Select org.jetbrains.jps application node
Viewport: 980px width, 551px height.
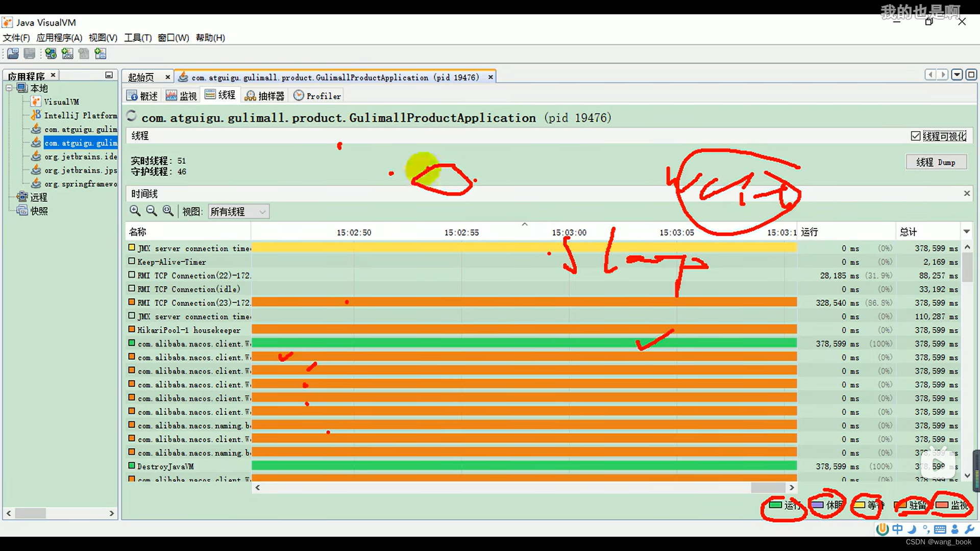[81, 170]
